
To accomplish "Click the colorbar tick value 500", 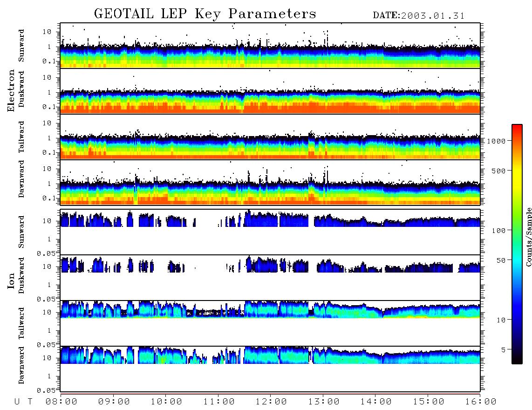I will [498, 171].
